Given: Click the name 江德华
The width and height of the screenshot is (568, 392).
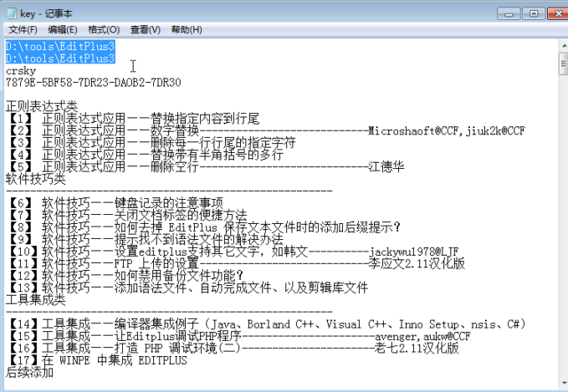Looking at the screenshot, I should click(386, 167).
